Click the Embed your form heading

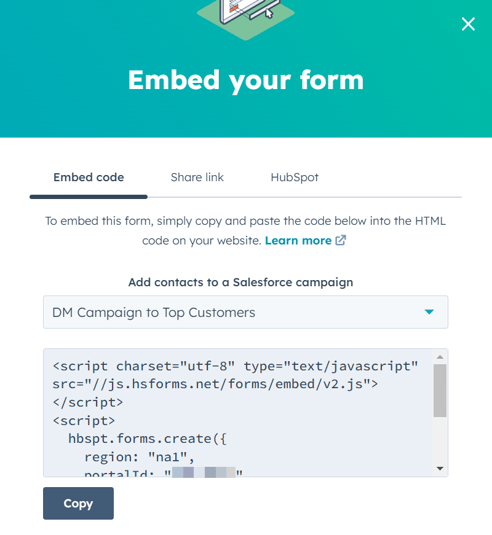[246, 80]
